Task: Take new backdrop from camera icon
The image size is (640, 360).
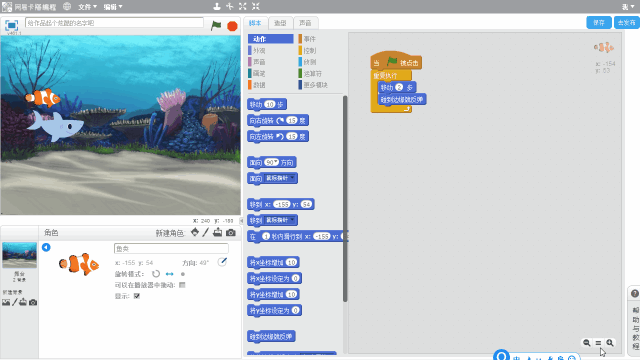Action: click(x=33, y=302)
